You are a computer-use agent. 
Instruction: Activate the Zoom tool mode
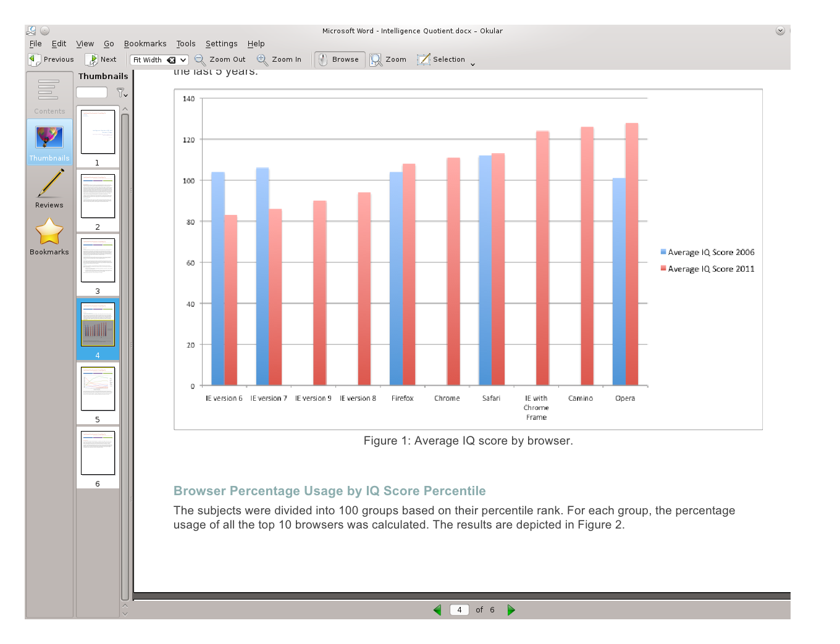coord(388,59)
